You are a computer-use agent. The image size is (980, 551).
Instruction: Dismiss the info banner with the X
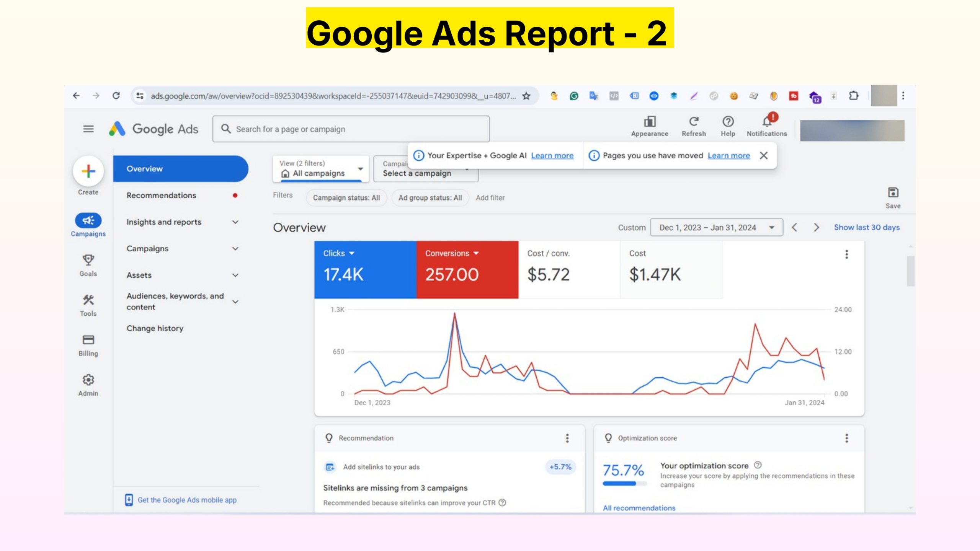[764, 155]
